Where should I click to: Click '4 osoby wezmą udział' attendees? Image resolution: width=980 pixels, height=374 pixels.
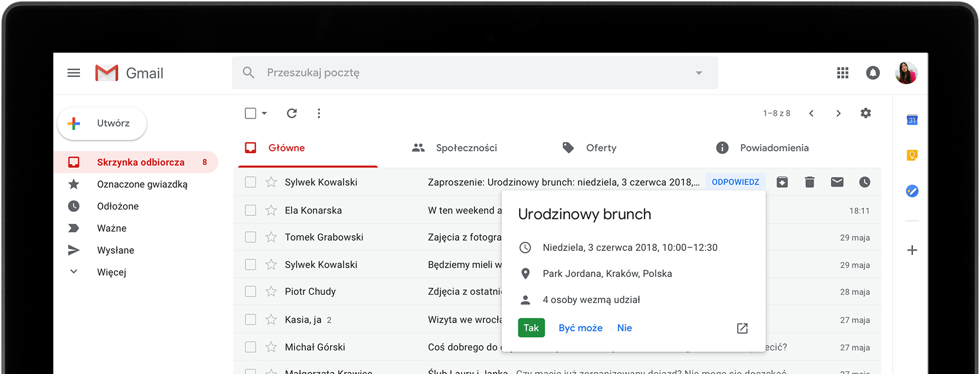(x=591, y=300)
